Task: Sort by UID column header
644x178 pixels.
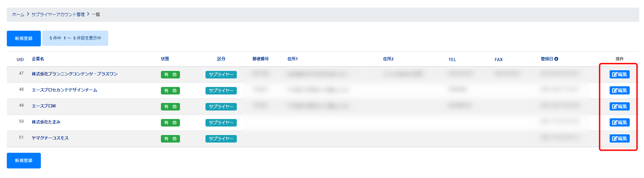Action: pos(20,59)
